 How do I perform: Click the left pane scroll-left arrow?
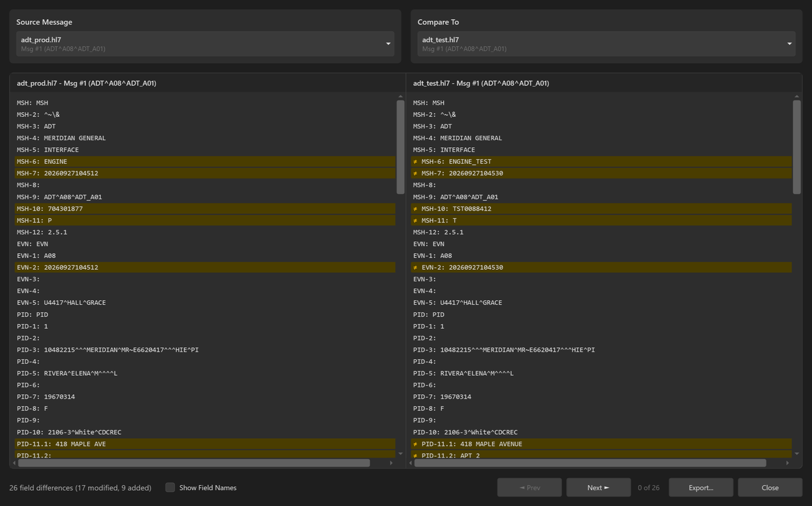click(14, 463)
